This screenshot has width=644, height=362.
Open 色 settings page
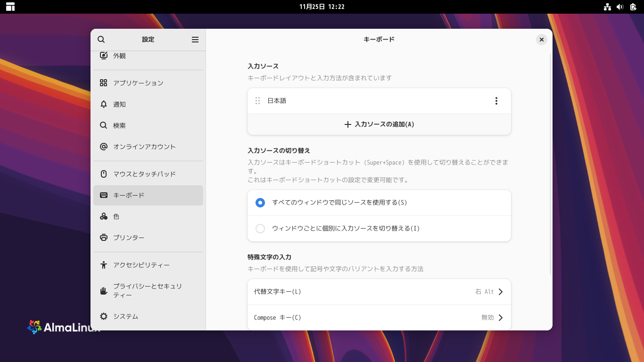click(148, 216)
